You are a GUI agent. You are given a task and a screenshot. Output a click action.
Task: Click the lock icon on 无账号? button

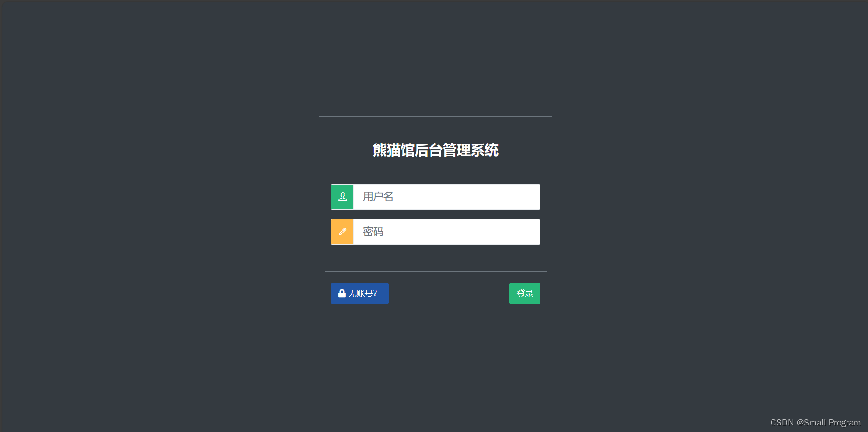(342, 293)
